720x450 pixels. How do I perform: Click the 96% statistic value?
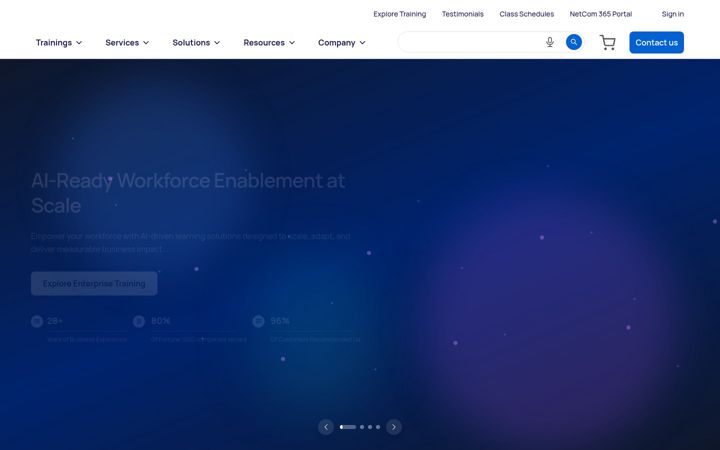280,321
